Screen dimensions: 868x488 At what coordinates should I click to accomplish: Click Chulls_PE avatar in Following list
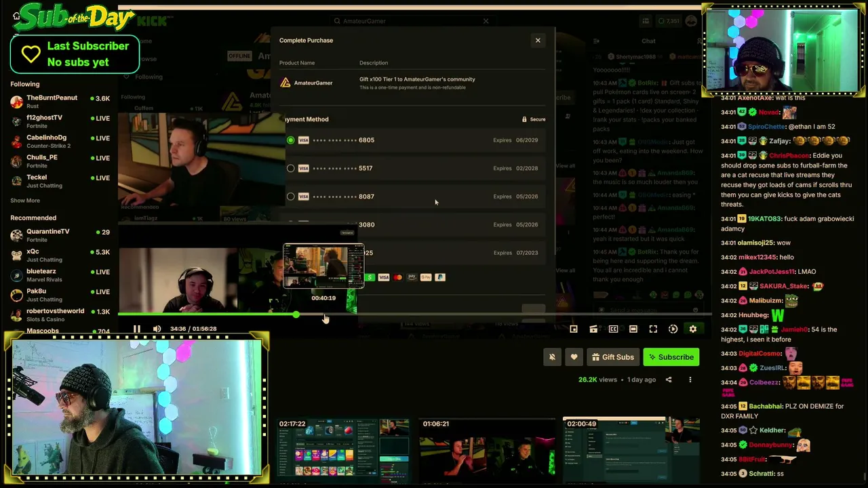tap(16, 161)
